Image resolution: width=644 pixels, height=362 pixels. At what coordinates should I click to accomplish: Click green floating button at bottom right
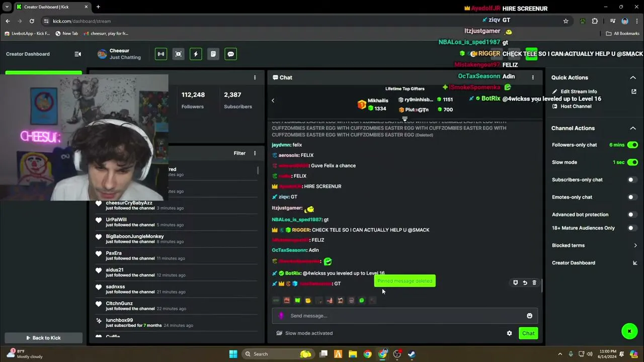point(629,331)
